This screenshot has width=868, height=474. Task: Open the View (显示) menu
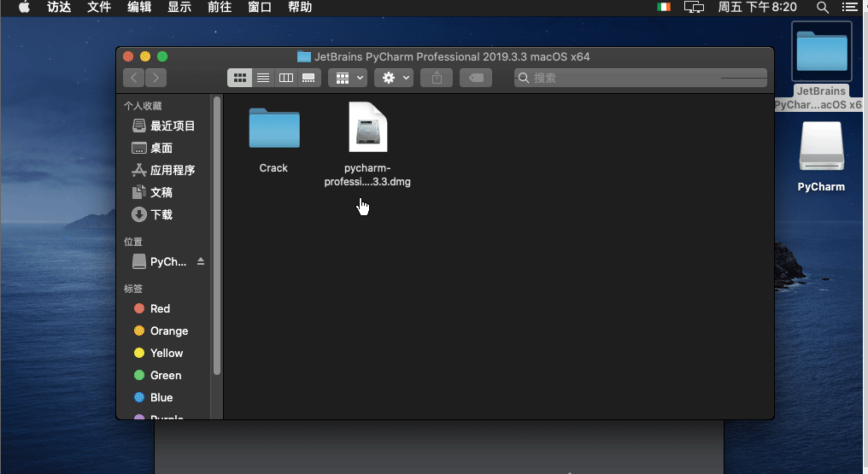(x=179, y=7)
